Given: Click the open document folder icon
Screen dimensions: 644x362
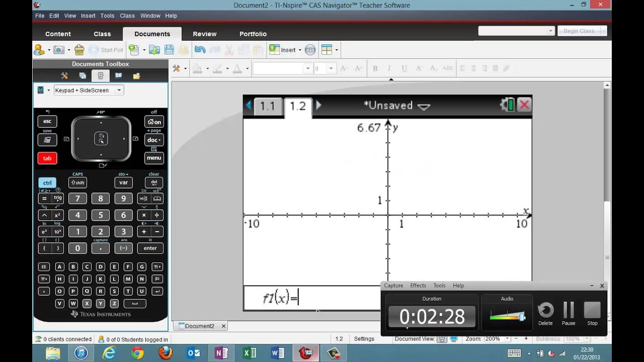Looking at the screenshot, I should click(x=154, y=50).
